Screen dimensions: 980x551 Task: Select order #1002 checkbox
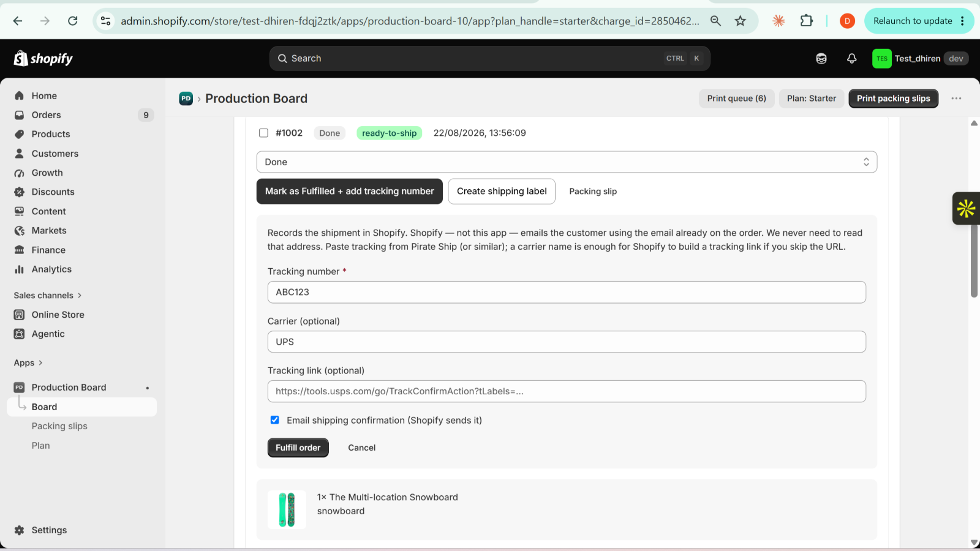pos(264,133)
